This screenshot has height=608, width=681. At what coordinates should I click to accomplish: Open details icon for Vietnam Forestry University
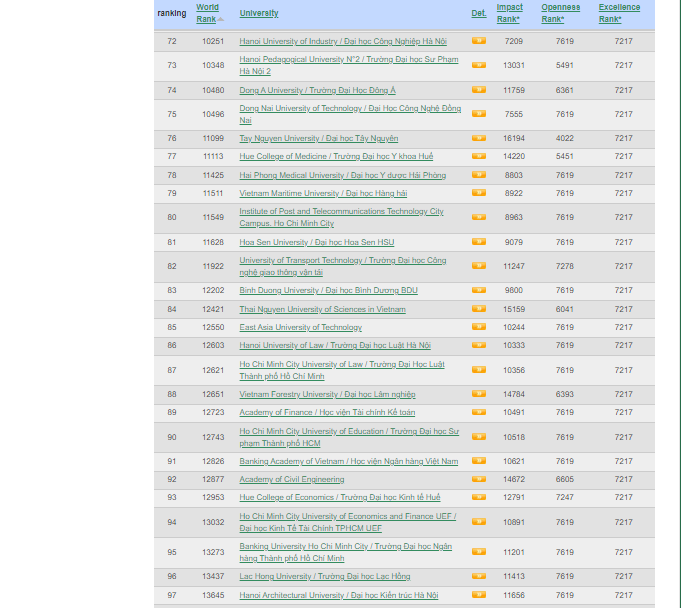click(479, 394)
